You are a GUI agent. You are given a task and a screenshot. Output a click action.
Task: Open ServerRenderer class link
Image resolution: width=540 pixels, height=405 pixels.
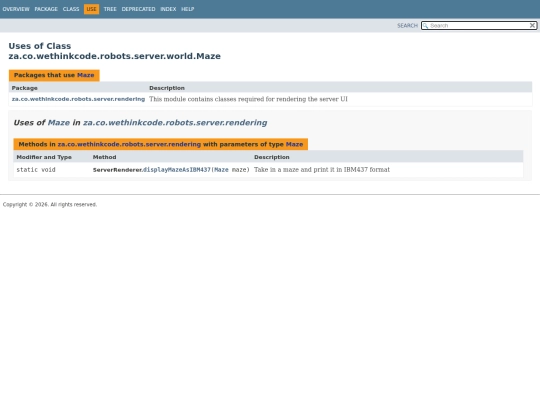117,170
